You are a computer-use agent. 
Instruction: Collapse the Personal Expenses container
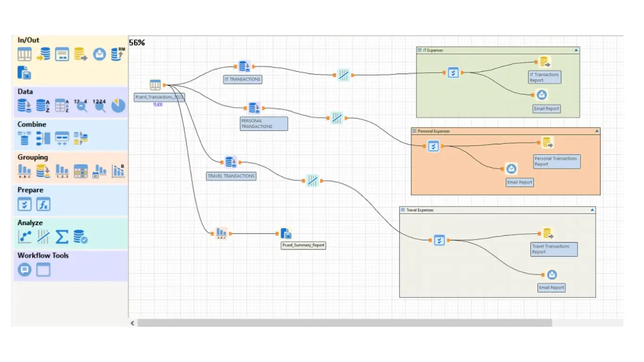[597, 131]
